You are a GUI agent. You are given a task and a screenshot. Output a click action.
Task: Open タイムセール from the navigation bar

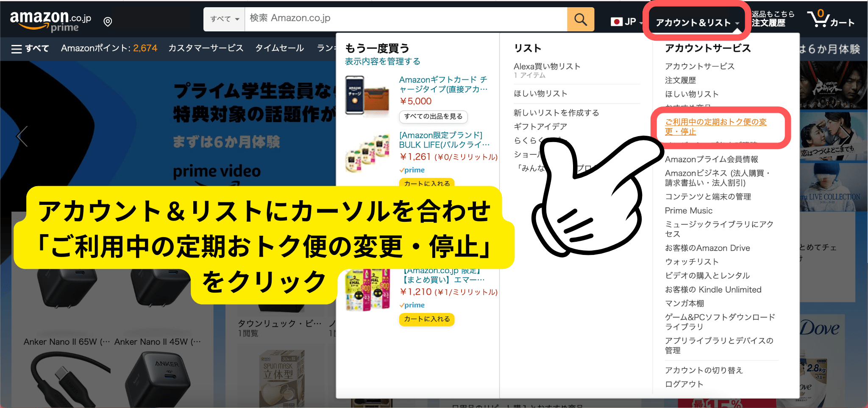click(x=279, y=48)
